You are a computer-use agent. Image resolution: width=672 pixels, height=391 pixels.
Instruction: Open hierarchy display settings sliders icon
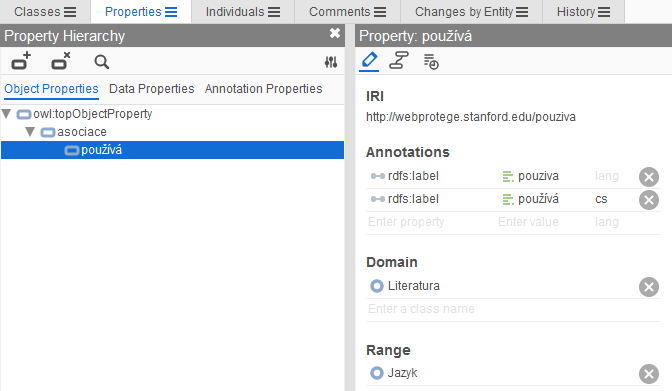point(330,63)
